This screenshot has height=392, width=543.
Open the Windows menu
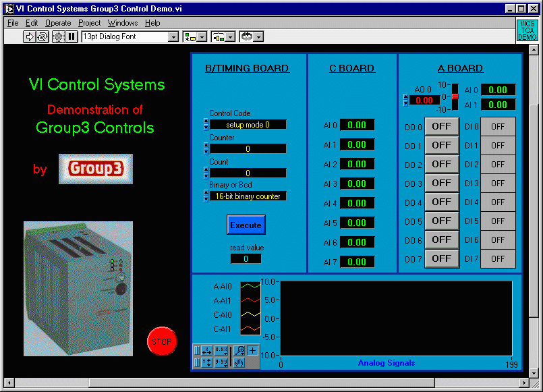coord(123,23)
